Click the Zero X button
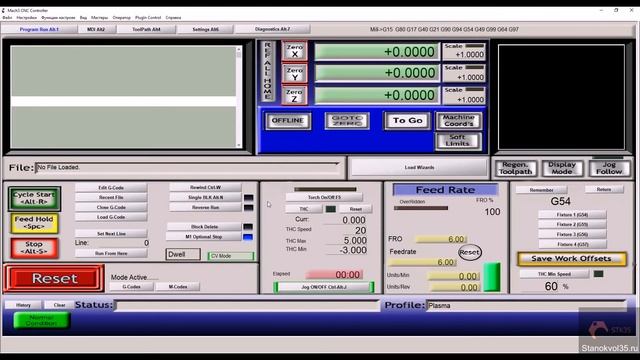The width and height of the screenshot is (640, 360). [x=294, y=51]
